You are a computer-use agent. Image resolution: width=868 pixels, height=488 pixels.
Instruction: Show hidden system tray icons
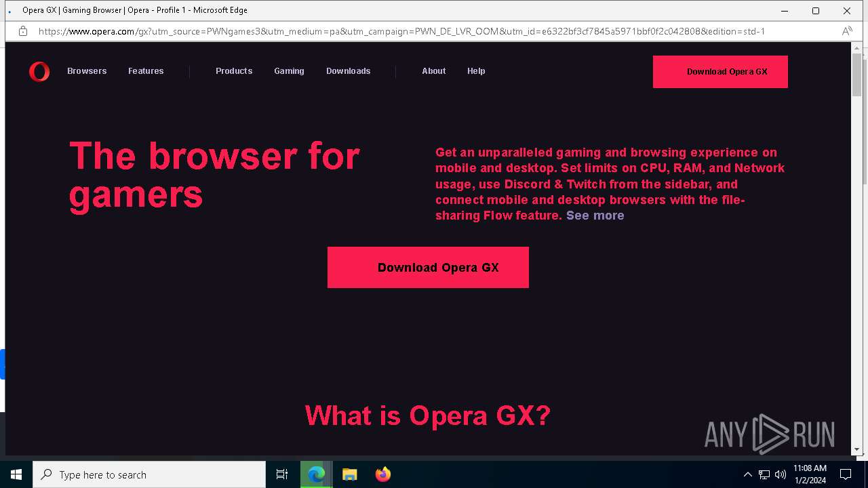(x=747, y=474)
